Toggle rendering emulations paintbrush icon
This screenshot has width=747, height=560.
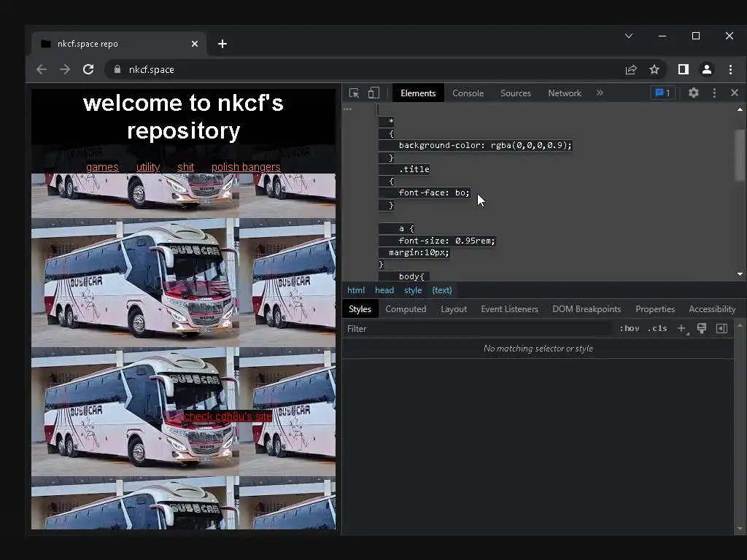(702, 329)
